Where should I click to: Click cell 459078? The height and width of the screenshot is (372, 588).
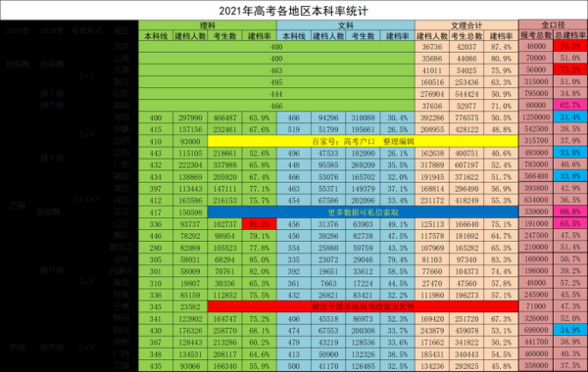pos(466,331)
